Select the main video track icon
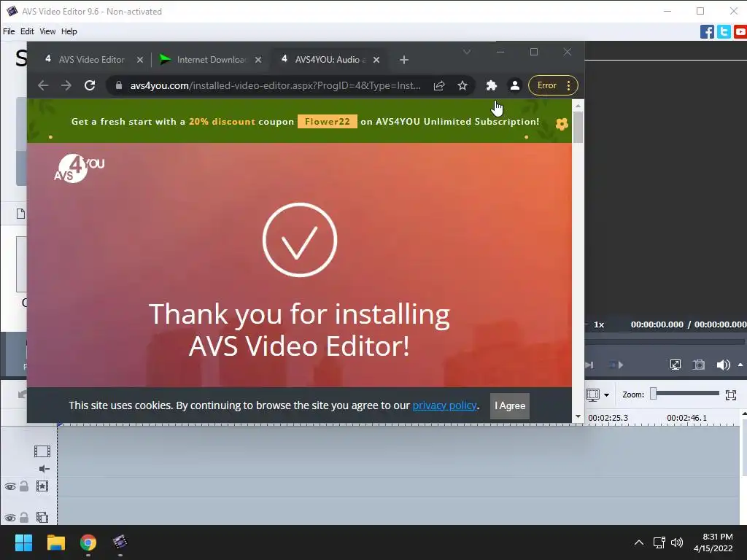Screen dimensions: 747x560 coord(42,451)
